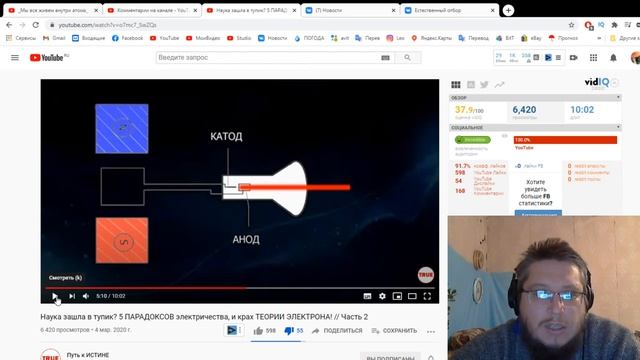The height and width of the screenshot is (360, 640).
Task: Switch to the Комментарии на канале tab
Action: coord(152,10)
